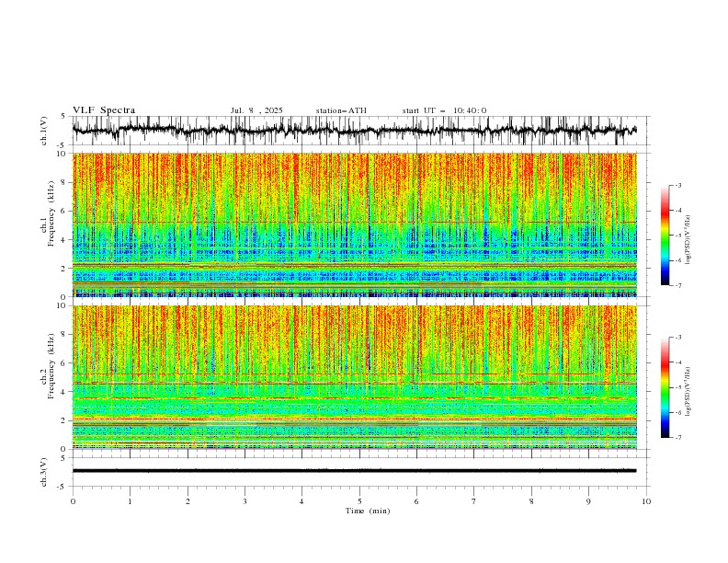The height and width of the screenshot is (563, 728).
Task: Click inside the ch.1 spectrogram panel
Action: (x=355, y=224)
